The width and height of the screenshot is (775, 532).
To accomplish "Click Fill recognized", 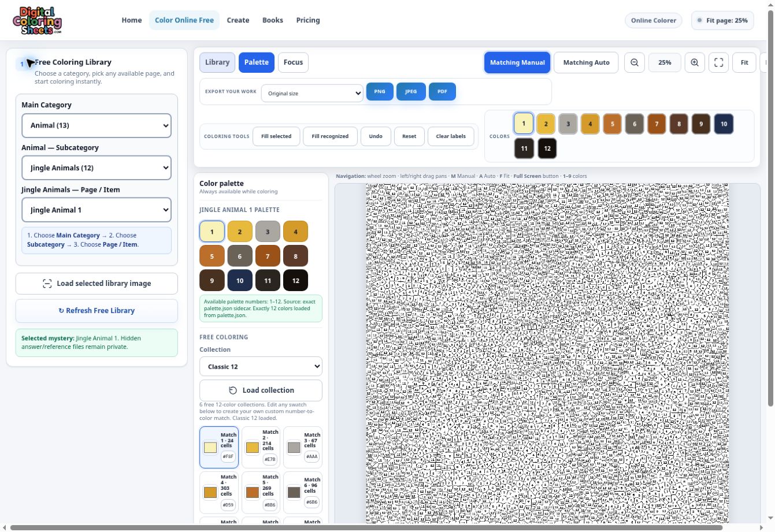I will pyautogui.click(x=330, y=136).
